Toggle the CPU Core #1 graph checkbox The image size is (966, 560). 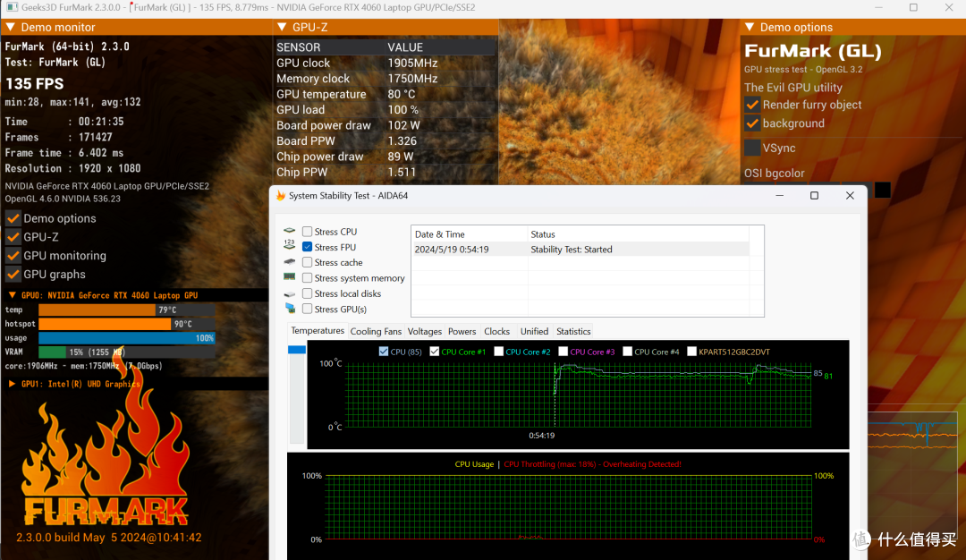pyautogui.click(x=435, y=352)
